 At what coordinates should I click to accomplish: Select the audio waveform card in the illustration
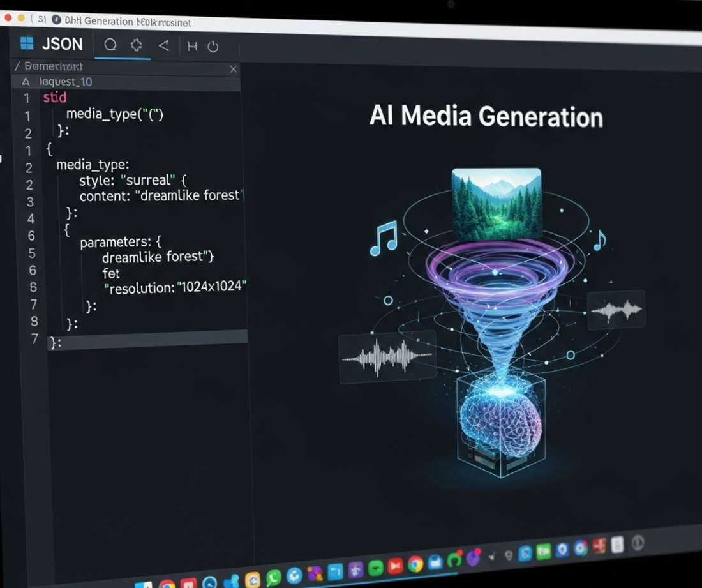pos(386,356)
